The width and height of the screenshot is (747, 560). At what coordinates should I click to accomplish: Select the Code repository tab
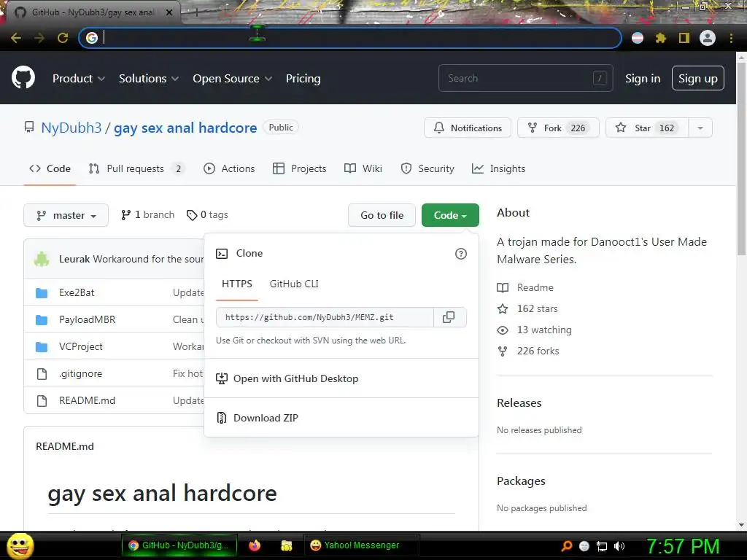[x=50, y=168]
